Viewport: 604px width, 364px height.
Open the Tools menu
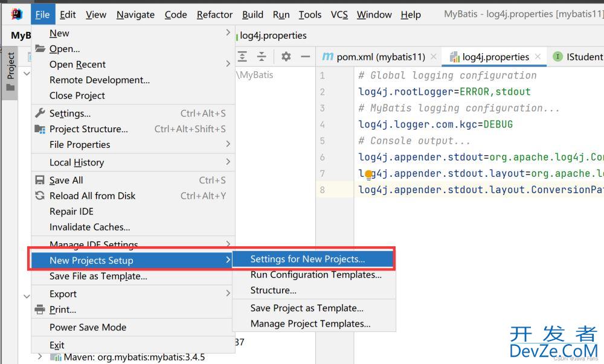310,14
